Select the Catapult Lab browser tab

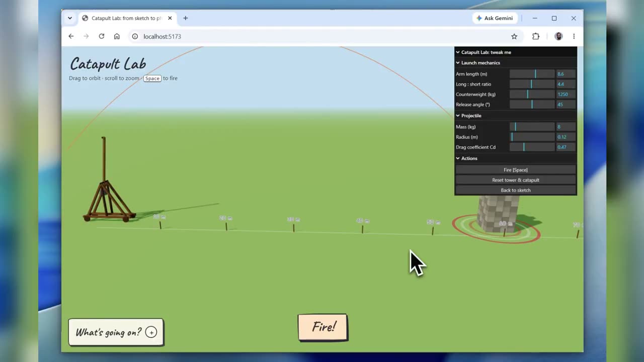127,18
